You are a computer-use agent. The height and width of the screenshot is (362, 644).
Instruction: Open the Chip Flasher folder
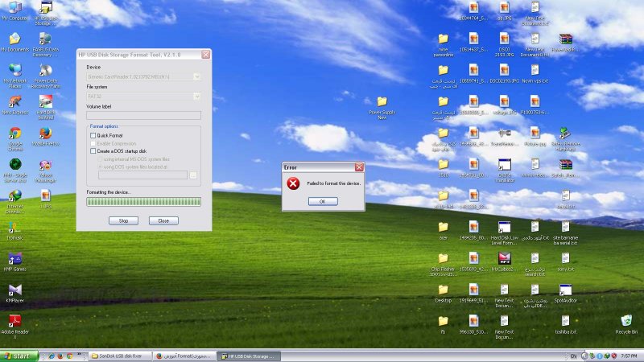click(x=444, y=265)
